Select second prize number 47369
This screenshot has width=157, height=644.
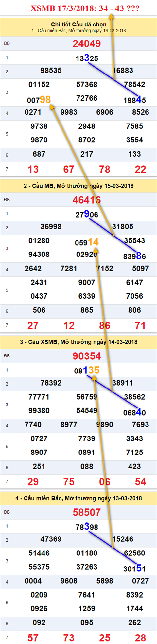[51, 539]
